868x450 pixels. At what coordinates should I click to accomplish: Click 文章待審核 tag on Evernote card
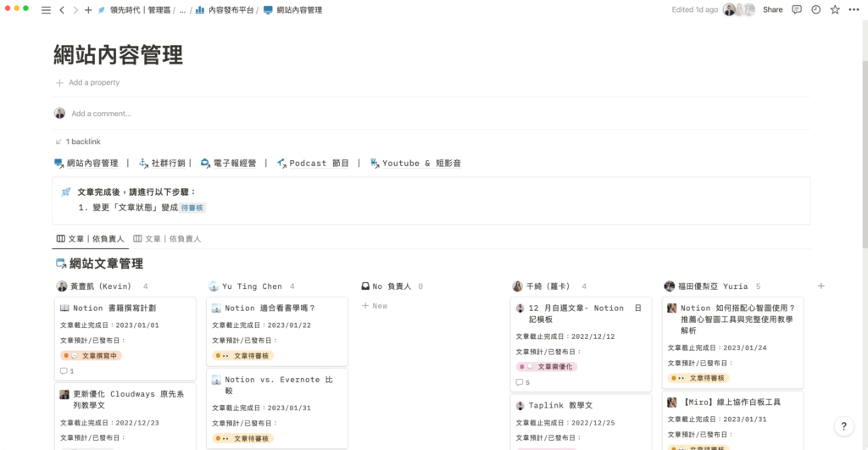tap(243, 438)
